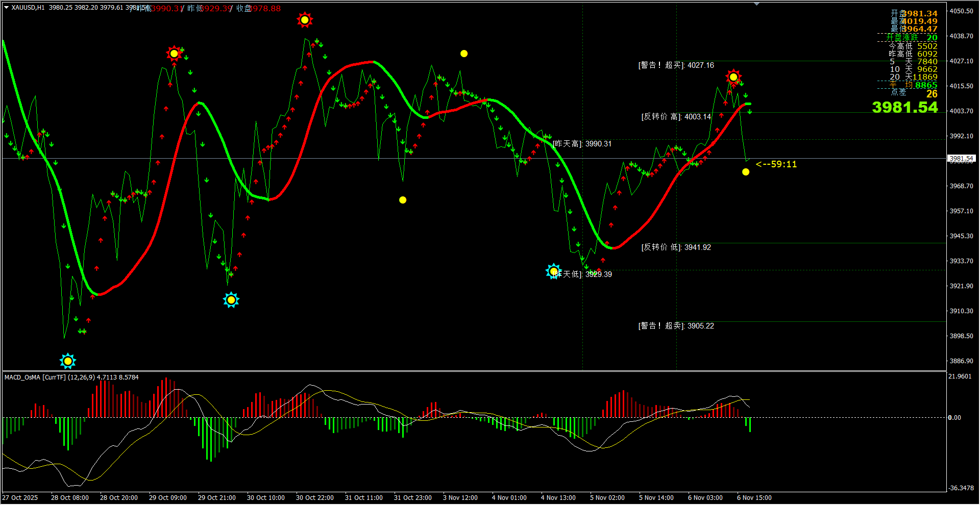Click the 平均 value 8865
980x505 pixels.
(926, 85)
